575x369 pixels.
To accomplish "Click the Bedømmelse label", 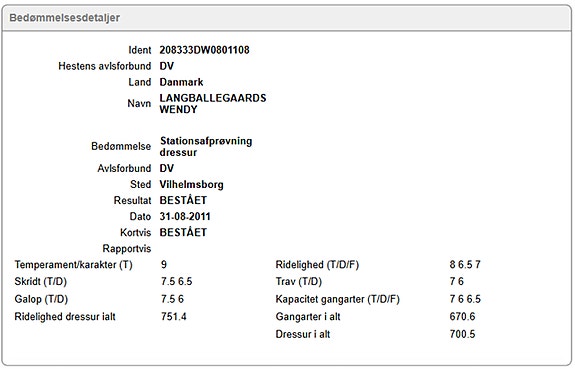I will click(x=121, y=146).
